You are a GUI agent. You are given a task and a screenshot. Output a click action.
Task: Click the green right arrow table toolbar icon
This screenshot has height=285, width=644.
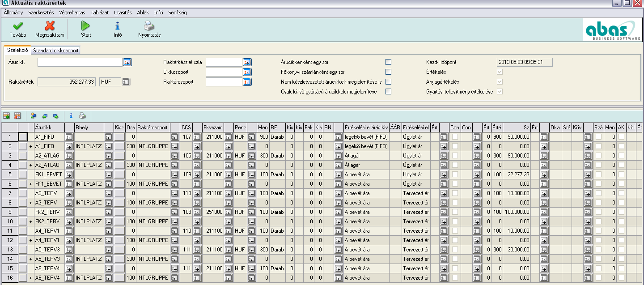point(55,116)
